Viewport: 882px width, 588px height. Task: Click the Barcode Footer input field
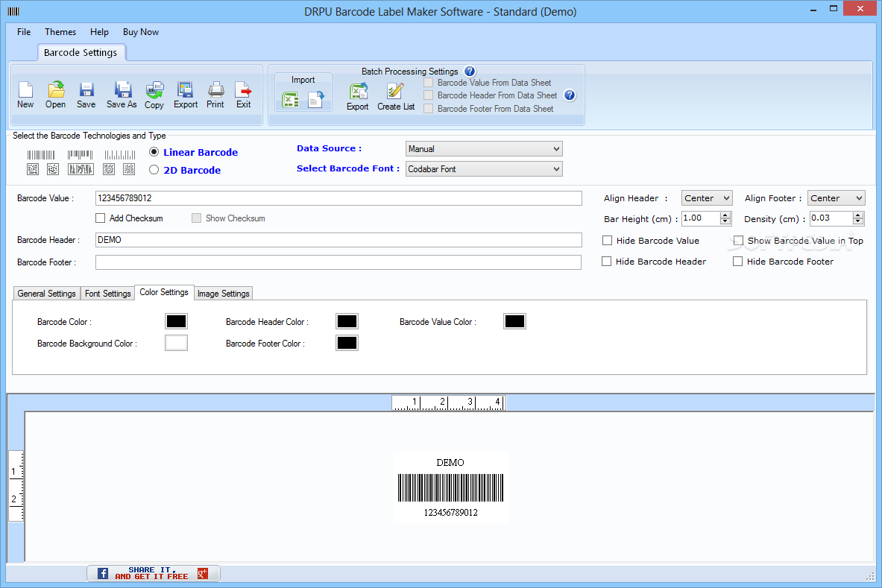[338, 262]
